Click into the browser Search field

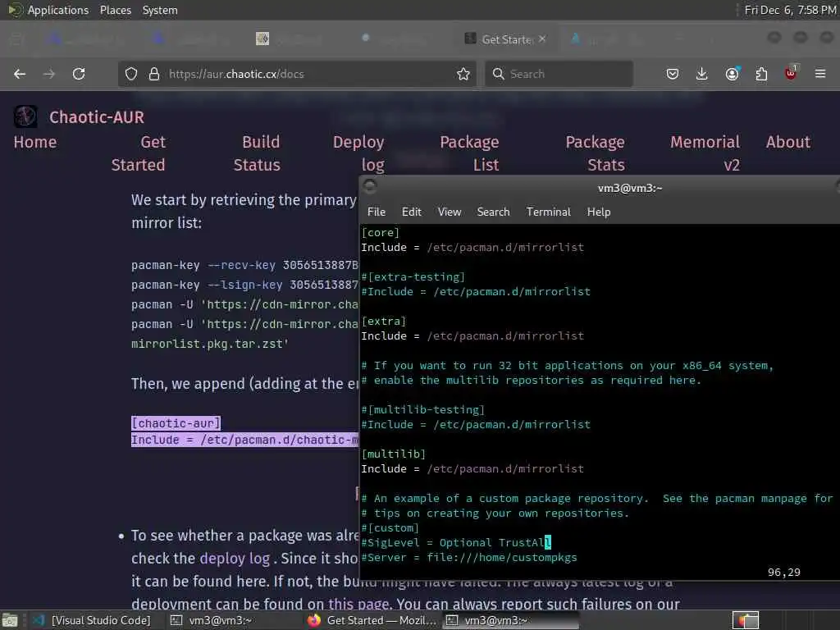pos(559,74)
